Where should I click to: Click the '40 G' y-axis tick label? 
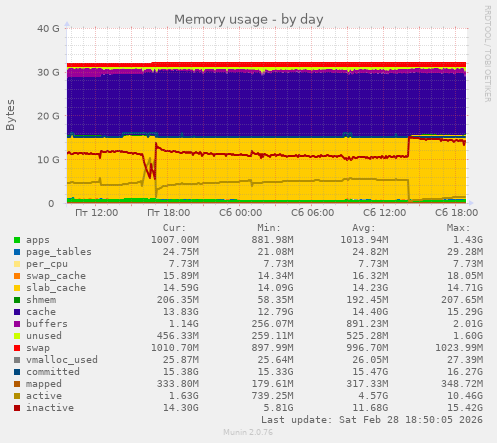48,29
